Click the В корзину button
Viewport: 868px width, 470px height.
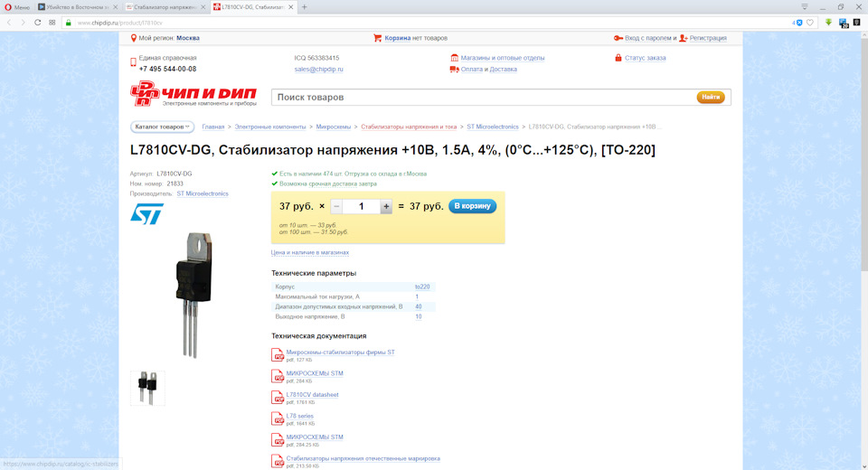[472, 206]
